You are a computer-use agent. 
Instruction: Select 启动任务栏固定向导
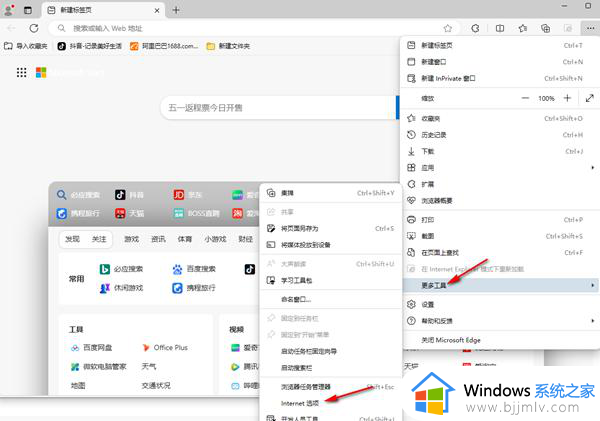pos(331,351)
